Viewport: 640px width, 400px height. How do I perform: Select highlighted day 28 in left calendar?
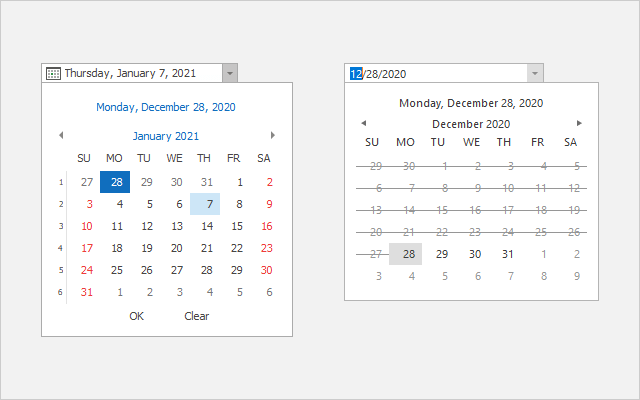[x=115, y=182]
